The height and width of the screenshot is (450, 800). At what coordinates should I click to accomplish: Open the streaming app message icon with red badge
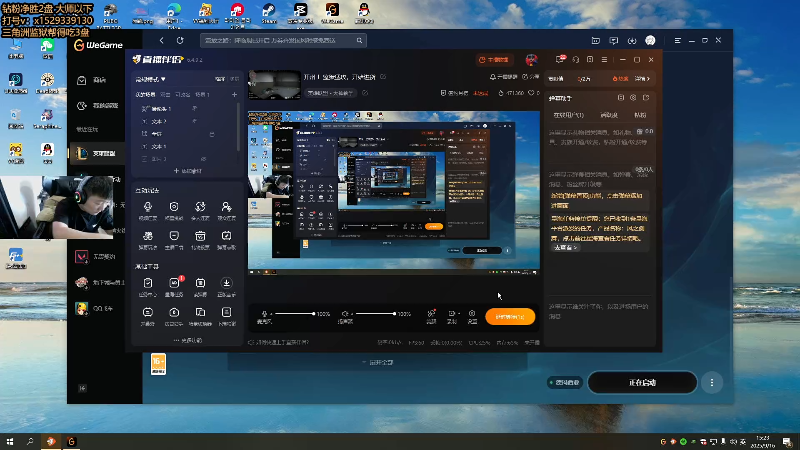[560, 60]
